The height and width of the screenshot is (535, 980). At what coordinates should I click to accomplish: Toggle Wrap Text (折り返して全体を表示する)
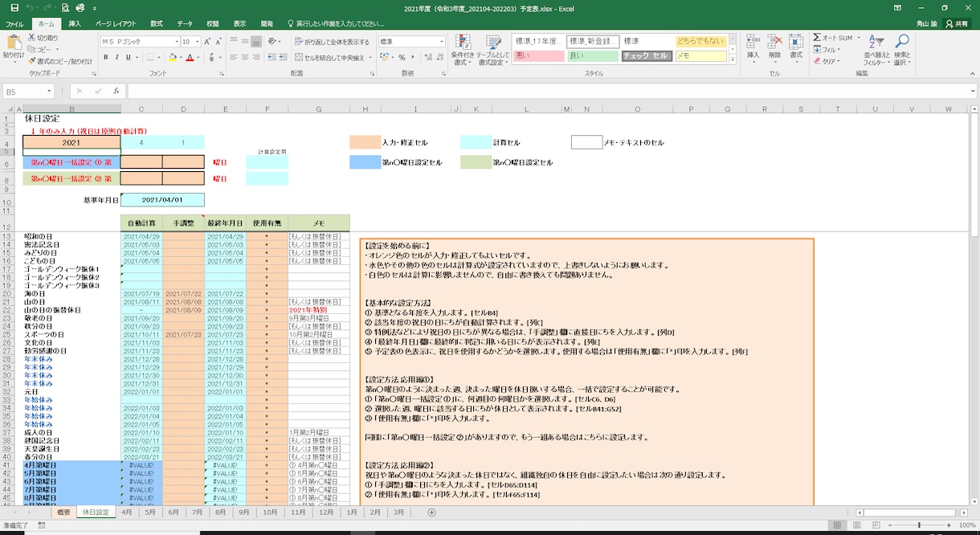pyautogui.click(x=333, y=41)
